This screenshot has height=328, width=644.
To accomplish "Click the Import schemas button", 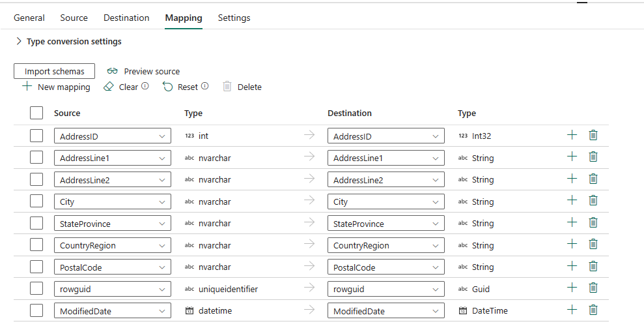I will point(54,71).
